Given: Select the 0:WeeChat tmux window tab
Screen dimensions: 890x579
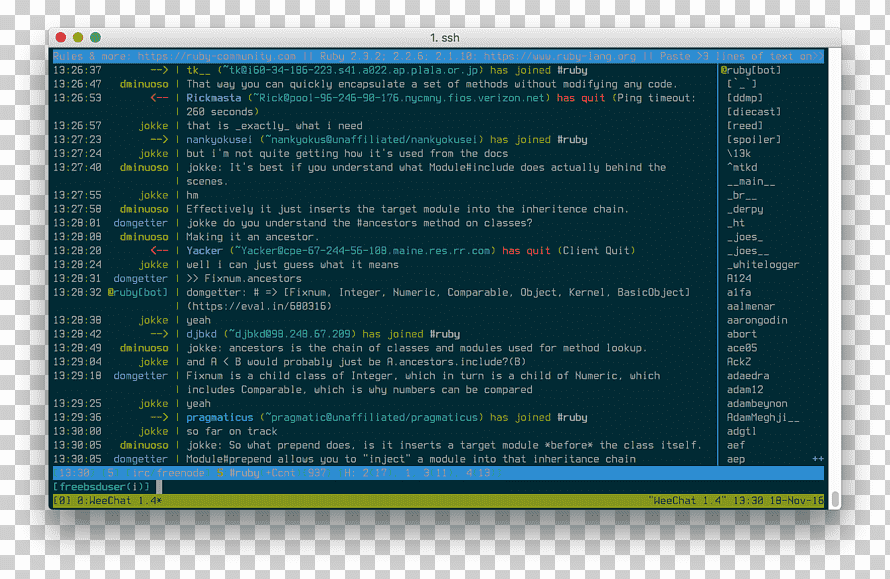Looking at the screenshot, I should 107,501.
